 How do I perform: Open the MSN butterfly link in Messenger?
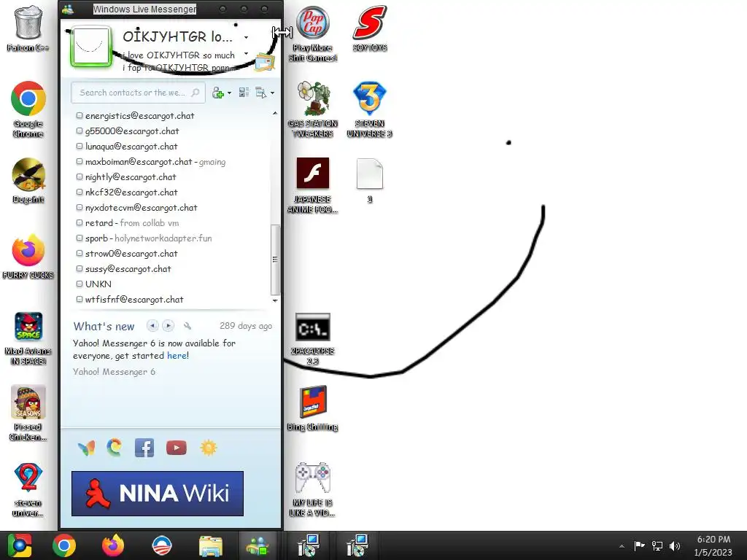[86, 448]
